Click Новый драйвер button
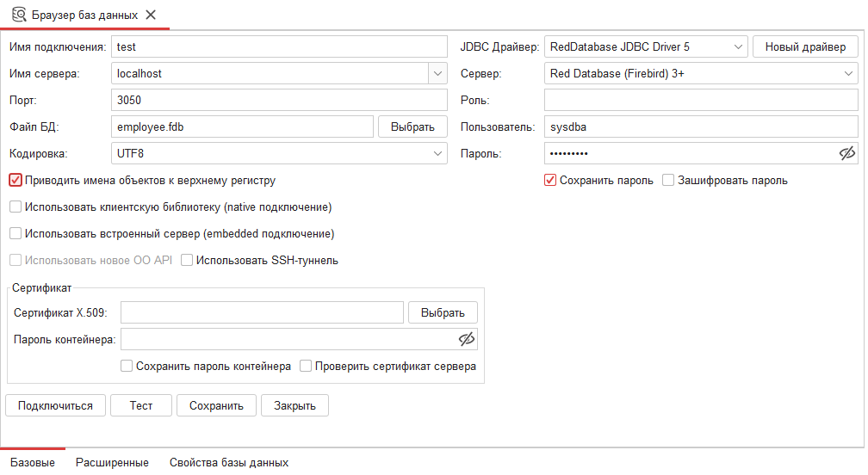 pyautogui.click(x=805, y=47)
